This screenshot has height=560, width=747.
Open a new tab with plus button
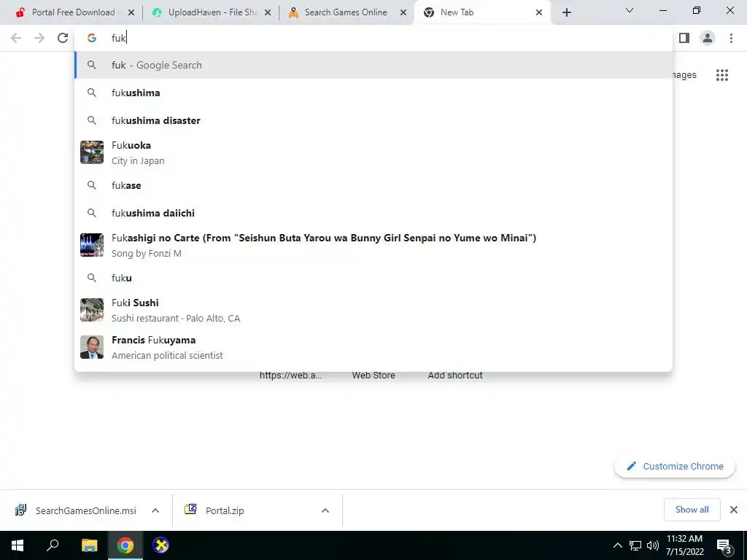566,13
